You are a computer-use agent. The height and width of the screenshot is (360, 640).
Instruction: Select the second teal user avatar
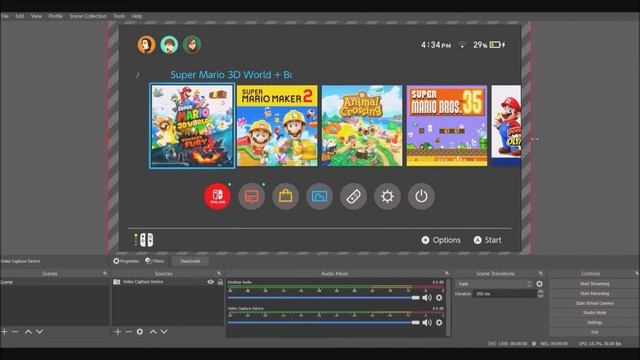pos(169,44)
